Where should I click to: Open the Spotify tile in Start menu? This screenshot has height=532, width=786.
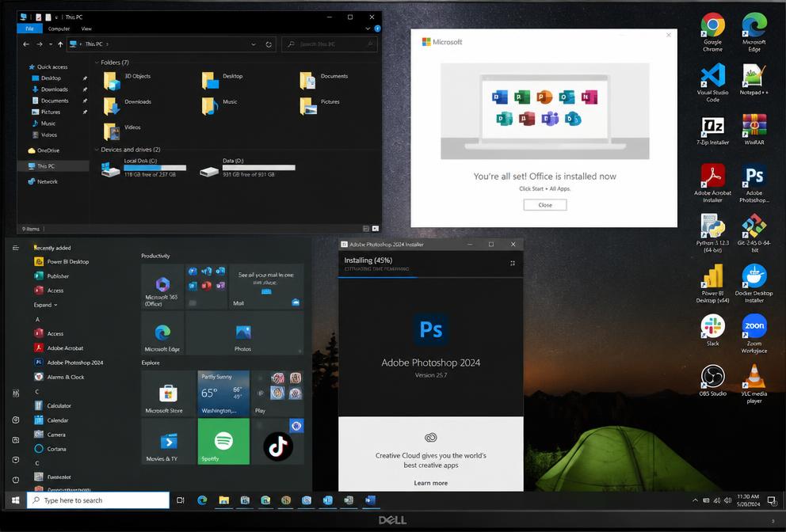(223, 441)
